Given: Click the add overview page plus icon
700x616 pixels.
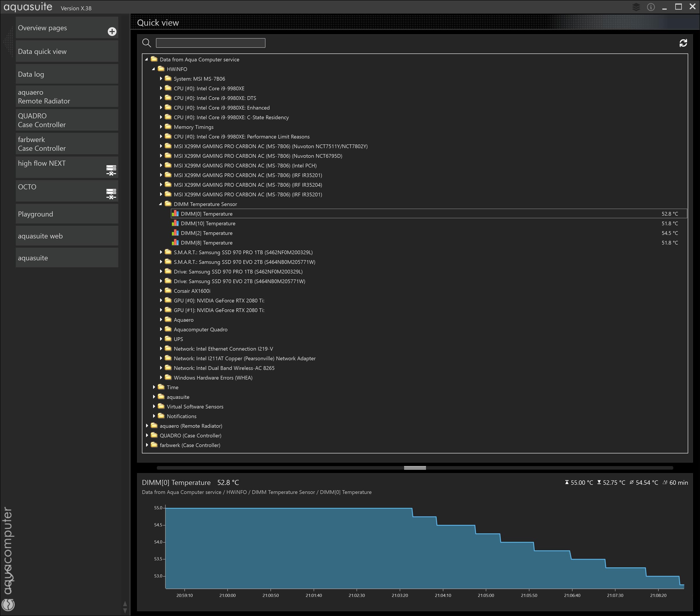Looking at the screenshot, I should coord(112,32).
